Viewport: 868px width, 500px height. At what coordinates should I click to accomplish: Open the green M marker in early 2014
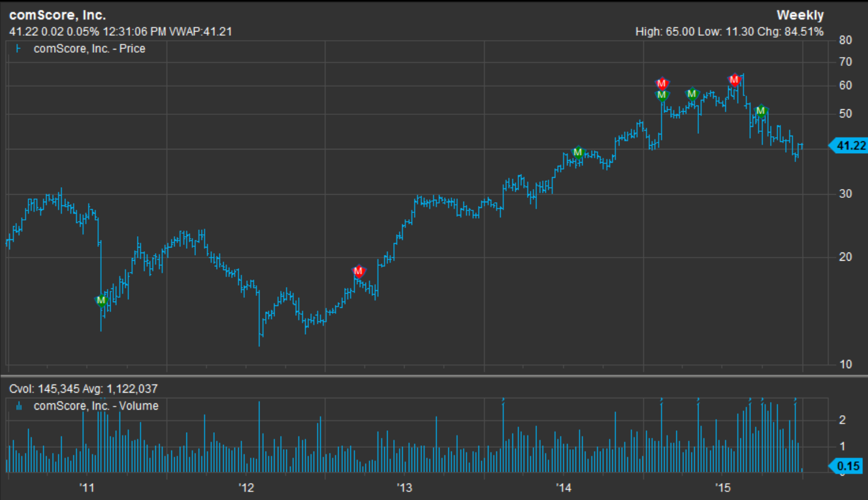click(578, 153)
